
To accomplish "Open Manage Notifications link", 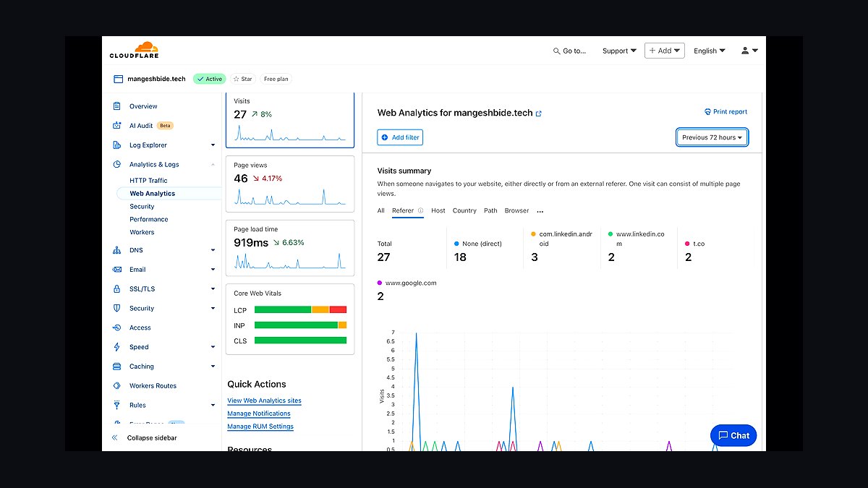I will point(259,414).
